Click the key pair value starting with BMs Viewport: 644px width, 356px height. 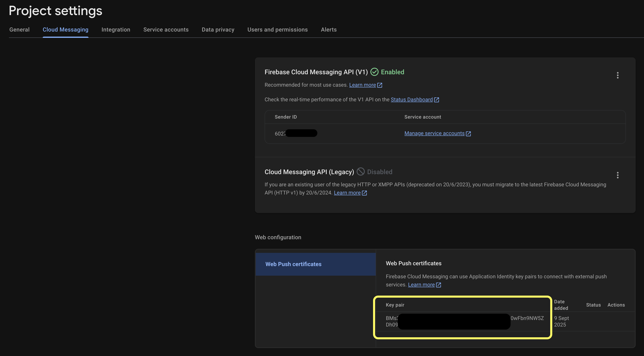(x=465, y=321)
